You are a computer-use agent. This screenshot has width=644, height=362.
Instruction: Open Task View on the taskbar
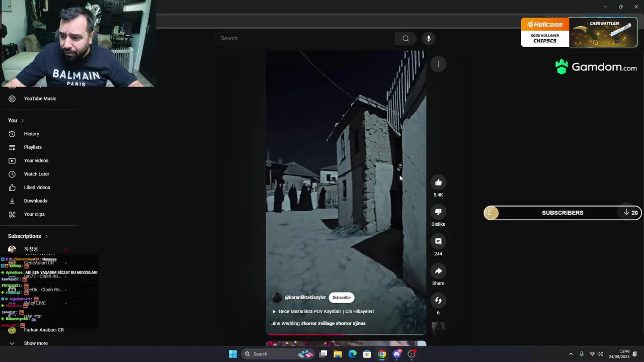tap(324, 354)
